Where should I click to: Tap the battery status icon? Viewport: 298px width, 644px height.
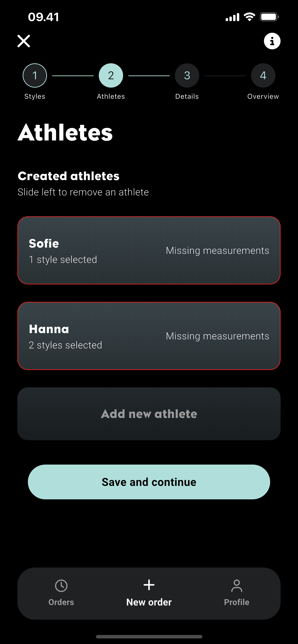(269, 17)
